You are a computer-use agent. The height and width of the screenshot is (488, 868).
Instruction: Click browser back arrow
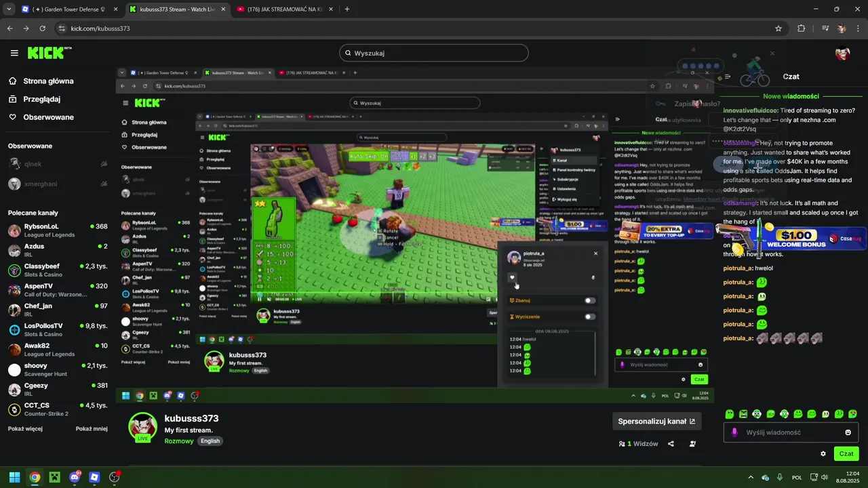click(9, 28)
